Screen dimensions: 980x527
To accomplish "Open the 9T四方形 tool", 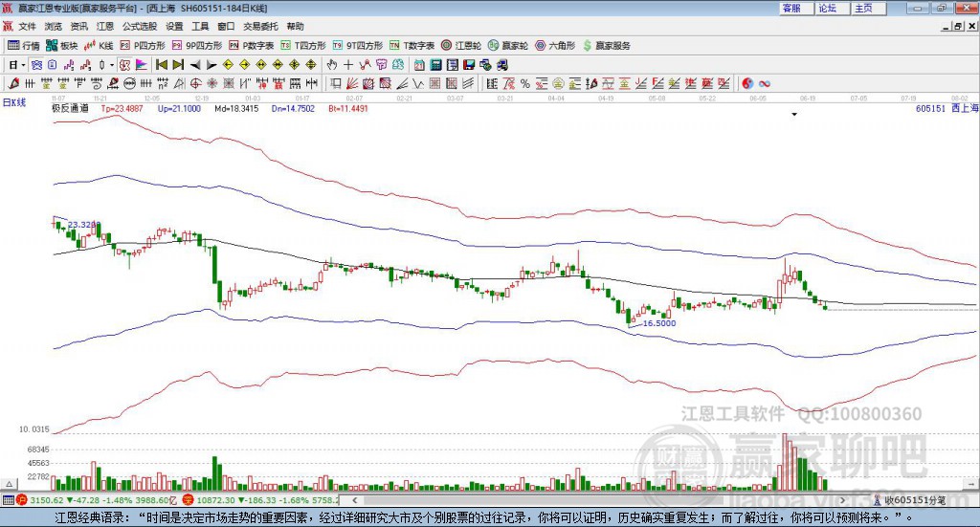I will (357, 46).
